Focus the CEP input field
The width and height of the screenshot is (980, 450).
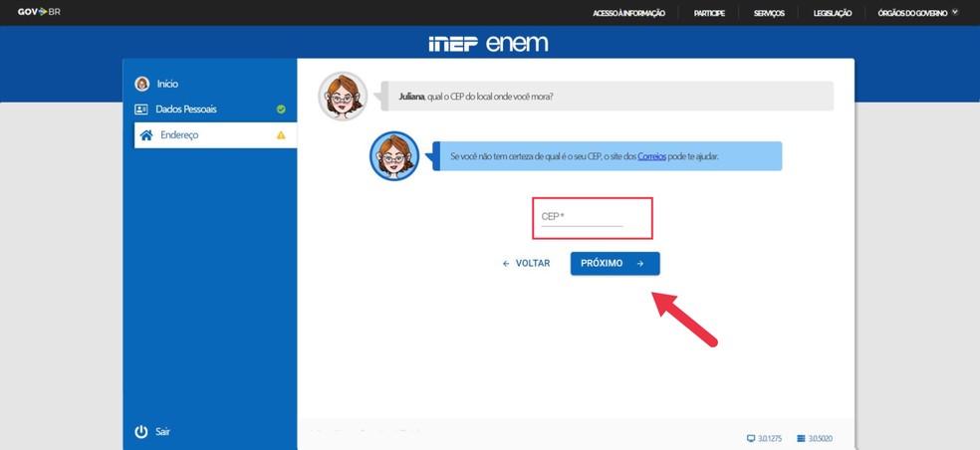[x=582, y=217]
